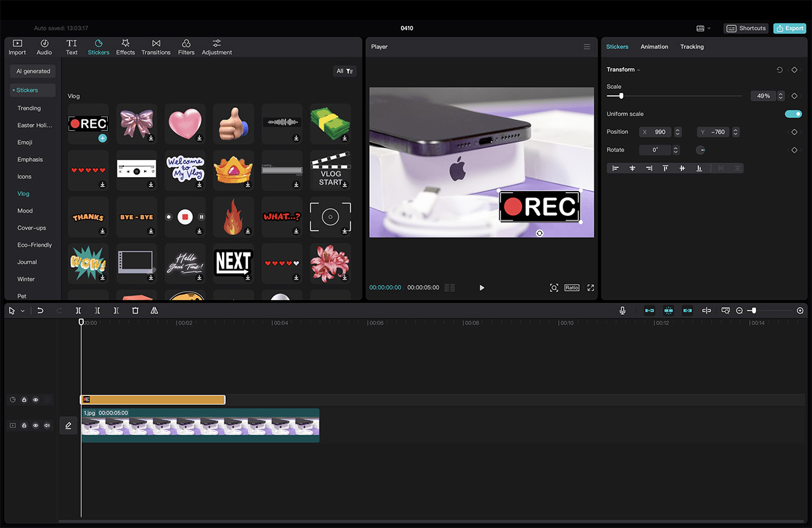Select the NEXT arrow sticker
This screenshot has height=528, width=812.
[233, 263]
